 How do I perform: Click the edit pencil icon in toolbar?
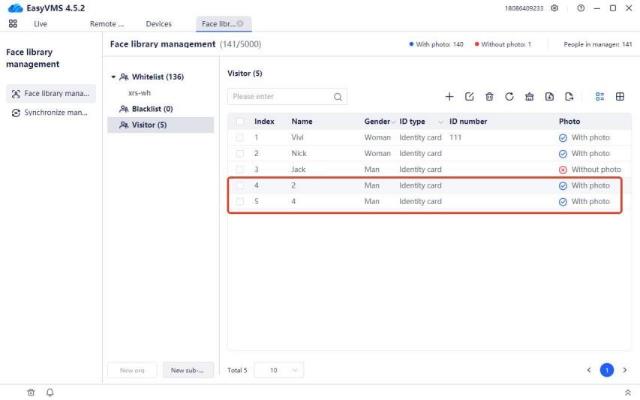coord(469,97)
